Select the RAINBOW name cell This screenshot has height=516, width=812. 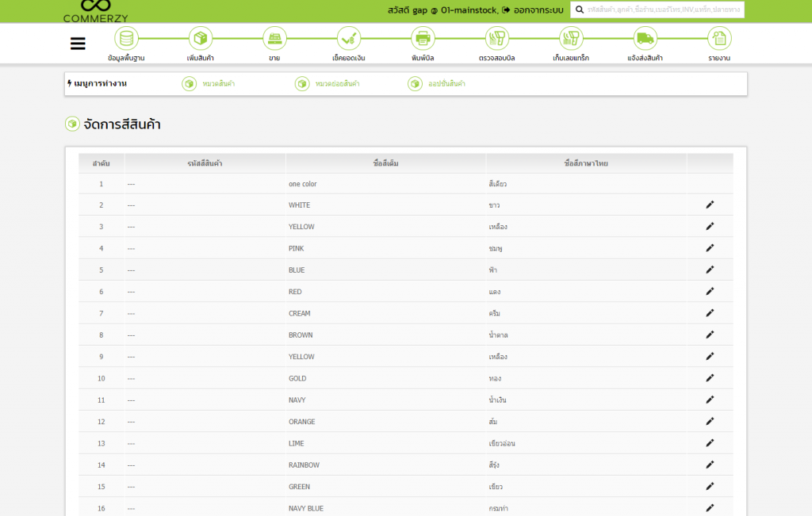click(386, 465)
